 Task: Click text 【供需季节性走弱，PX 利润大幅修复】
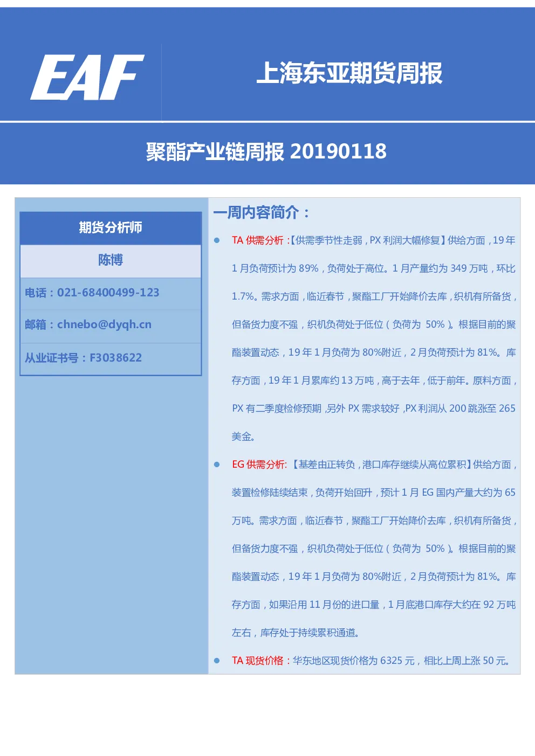pyautogui.click(x=369, y=240)
